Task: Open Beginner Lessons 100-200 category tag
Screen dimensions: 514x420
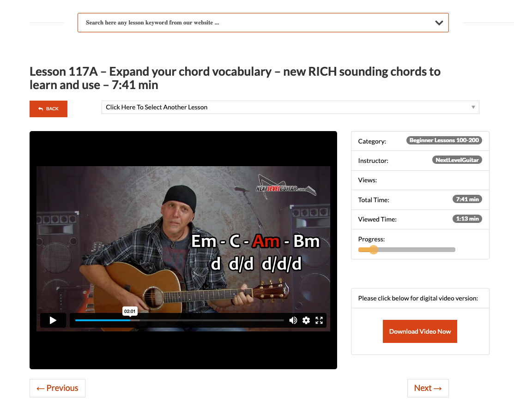Action: coord(444,140)
